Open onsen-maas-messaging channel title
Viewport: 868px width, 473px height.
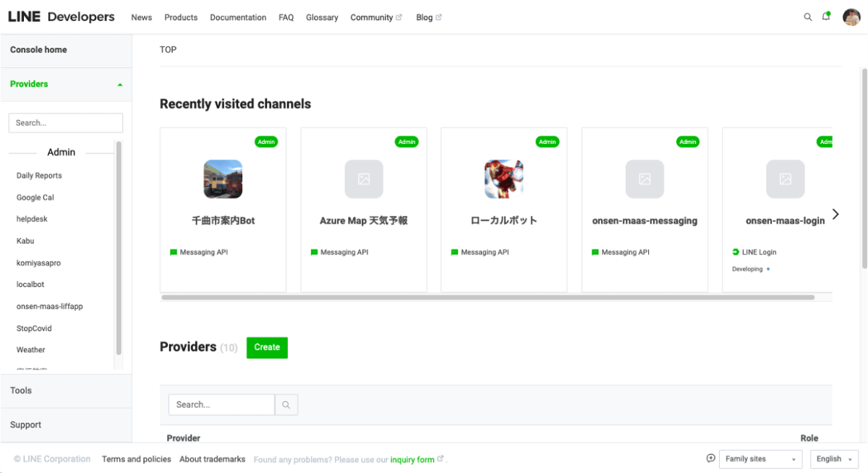(x=644, y=221)
